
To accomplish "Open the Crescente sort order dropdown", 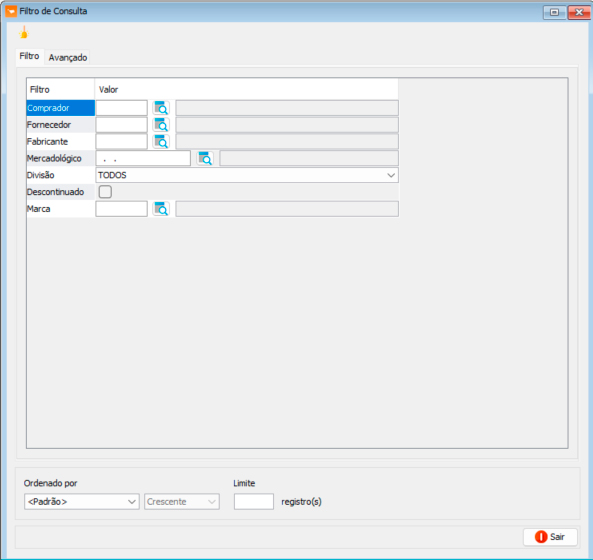I will point(182,502).
